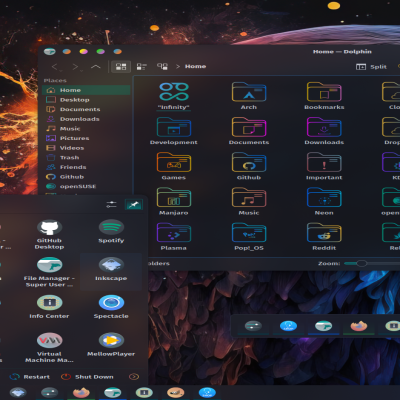The width and height of the screenshot is (400, 400).
Task: Launch Spotify from the launcher
Action: point(111,231)
